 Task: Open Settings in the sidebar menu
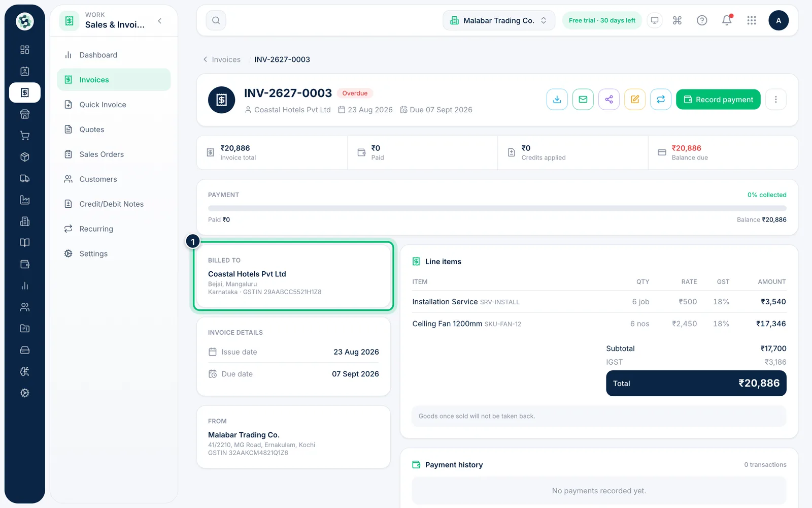pyautogui.click(x=114, y=253)
